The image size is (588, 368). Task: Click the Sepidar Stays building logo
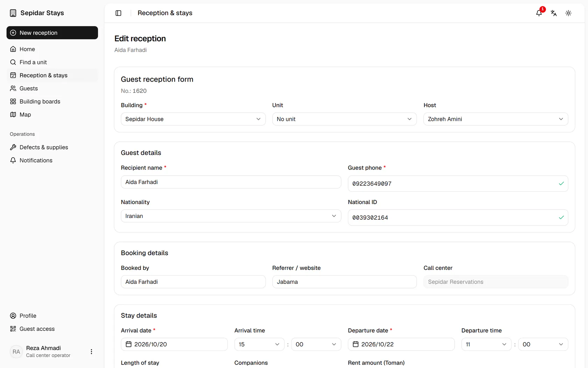(x=13, y=13)
